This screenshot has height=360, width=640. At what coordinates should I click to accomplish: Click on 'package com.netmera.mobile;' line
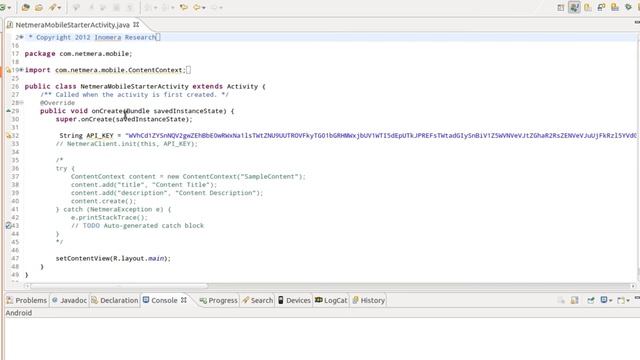pyautogui.click(x=78, y=53)
